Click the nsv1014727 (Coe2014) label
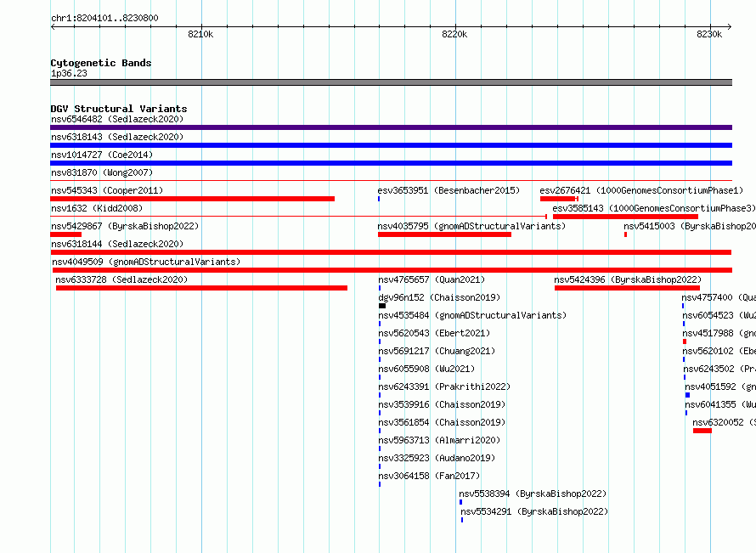This screenshot has width=756, height=553. point(102,155)
